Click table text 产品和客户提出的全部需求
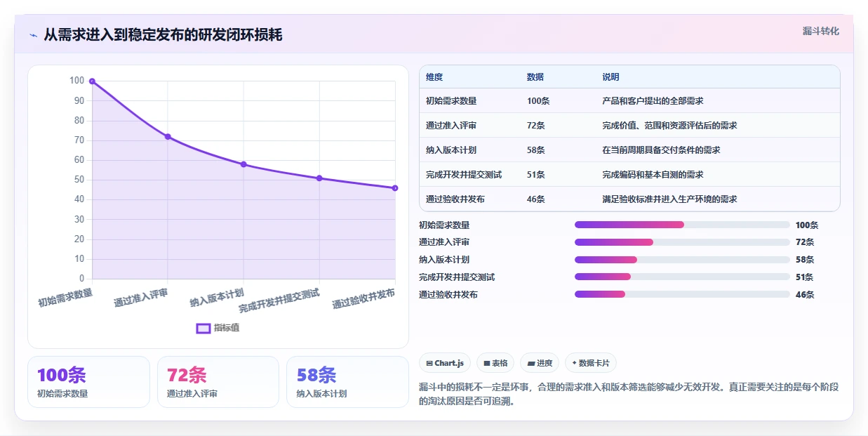This screenshot has height=436, width=868. click(x=653, y=101)
